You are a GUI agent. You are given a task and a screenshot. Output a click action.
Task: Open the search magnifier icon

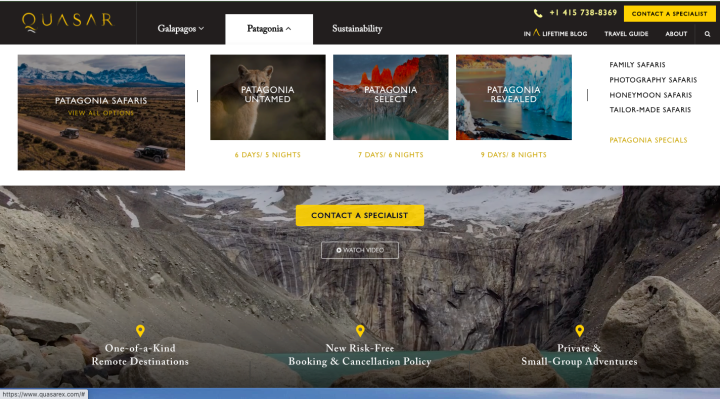(x=707, y=34)
